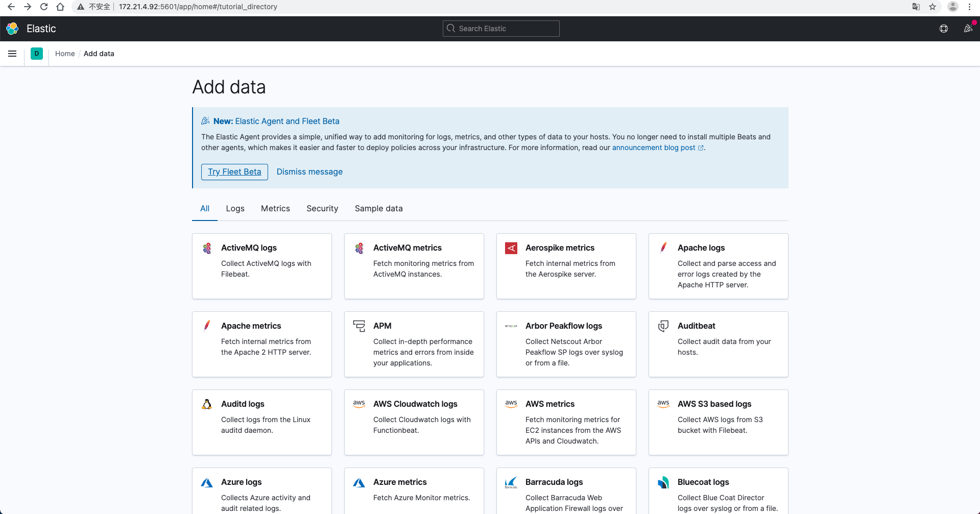The height and width of the screenshot is (514, 980).
Task: Click 'Collect Cloudwatch logs with Functionbeat.' description
Action: click(x=422, y=425)
